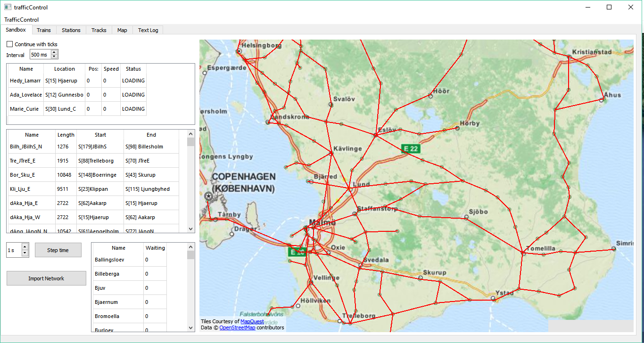
Task: Select the Malmö station node on the map
Action: point(314,227)
